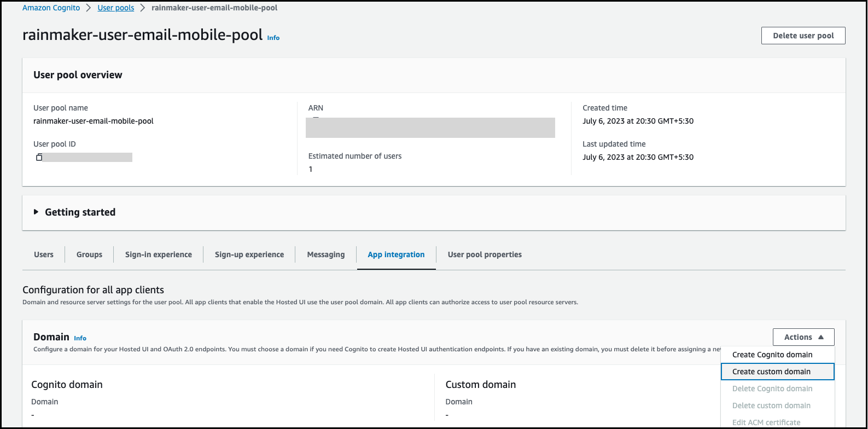Image resolution: width=868 pixels, height=429 pixels.
Task: Select the user pool name value rainmaker-user-email-mobile-pool
Action: point(94,121)
